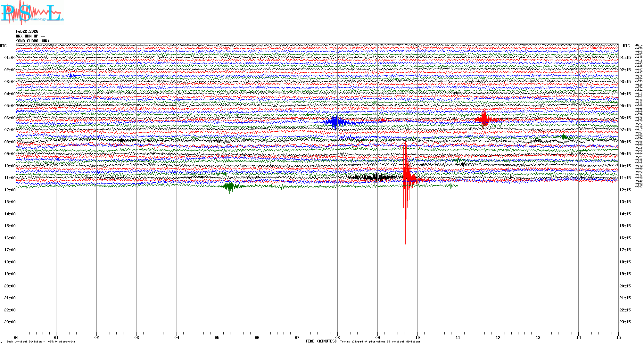Viewport: 644px width, 346px height.
Task: Click the minute 00 axis tick label
Action: point(16,338)
